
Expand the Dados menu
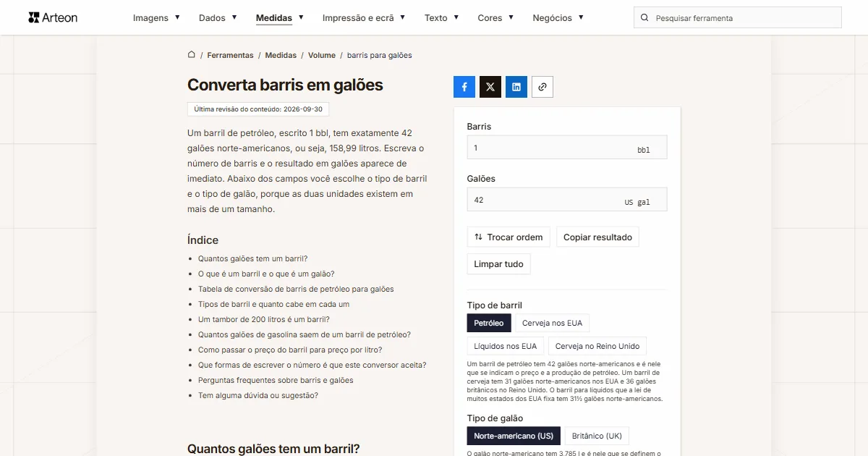coord(218,17)
